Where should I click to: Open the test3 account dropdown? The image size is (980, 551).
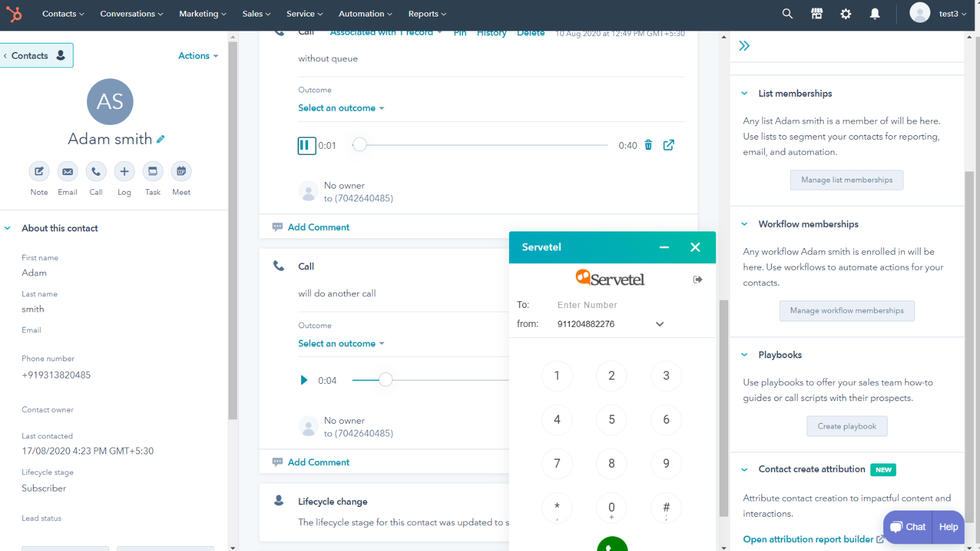click(952, 13)
